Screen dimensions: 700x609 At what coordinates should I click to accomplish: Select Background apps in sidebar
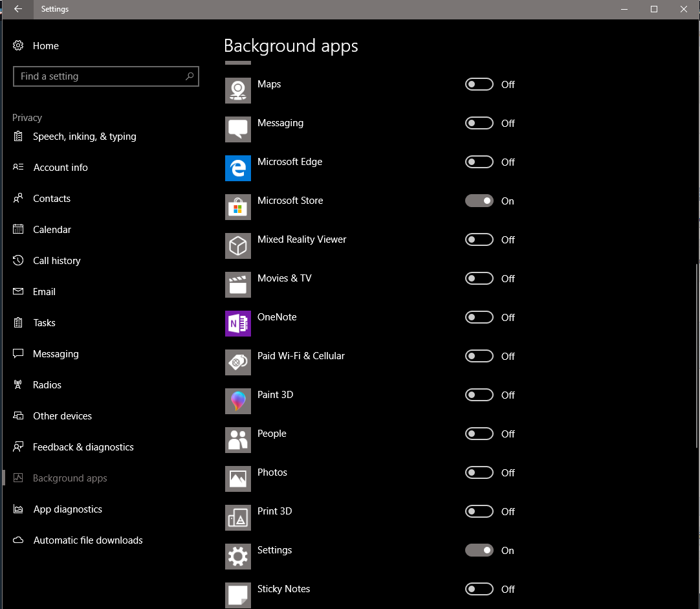(x=70, y=478)
